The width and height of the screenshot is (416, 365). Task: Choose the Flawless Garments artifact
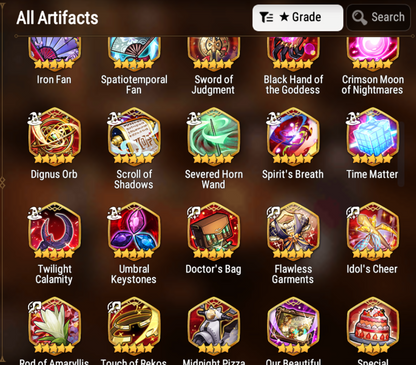pyautogui.click(x=293, y=232)
